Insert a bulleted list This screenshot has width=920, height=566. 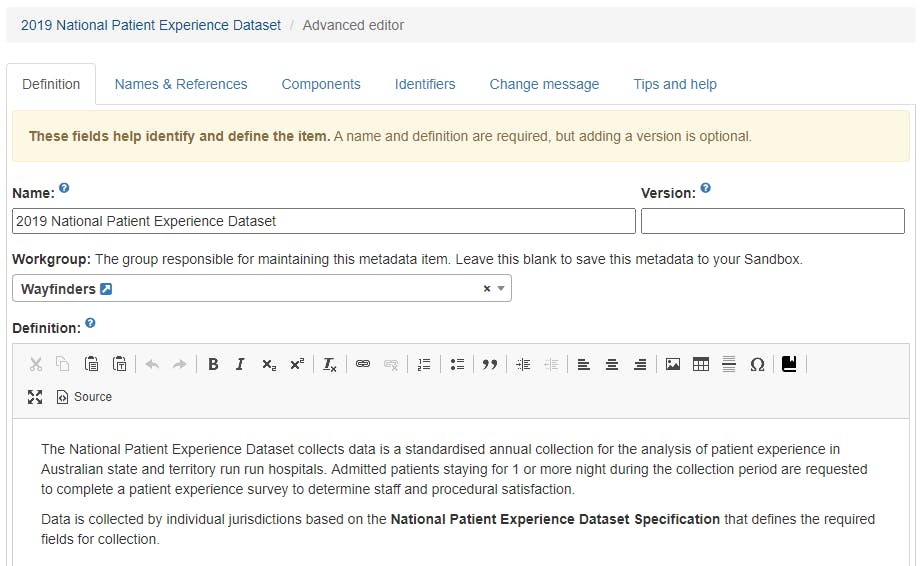tap(457, 365)
